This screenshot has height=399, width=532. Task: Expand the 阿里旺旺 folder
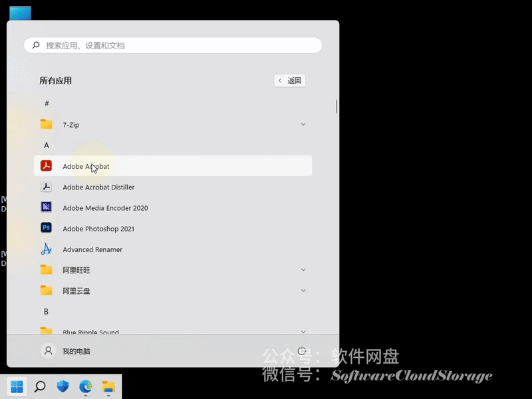(x=303, y=270)
